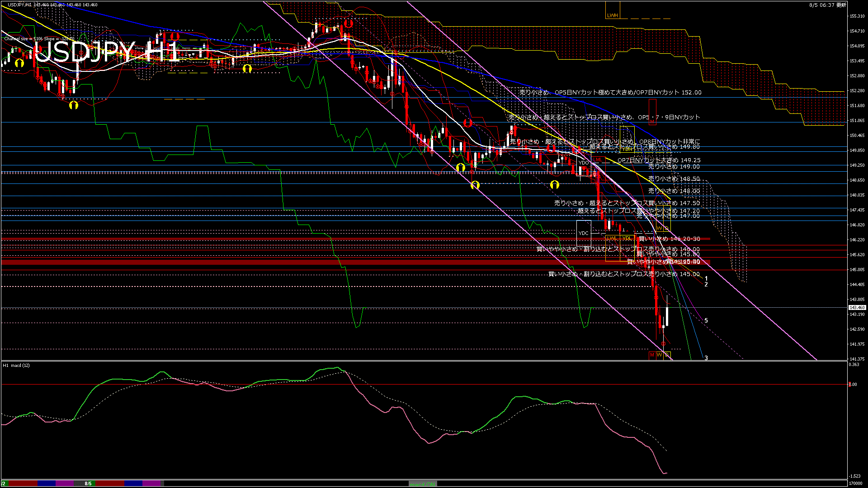Click the annotation ending with 'NYカット 152.00'

click(x=610, y=92)
